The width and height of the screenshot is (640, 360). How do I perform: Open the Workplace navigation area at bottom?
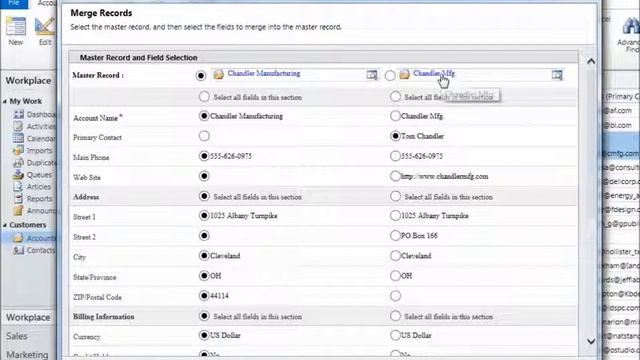(x=28, y=317)
